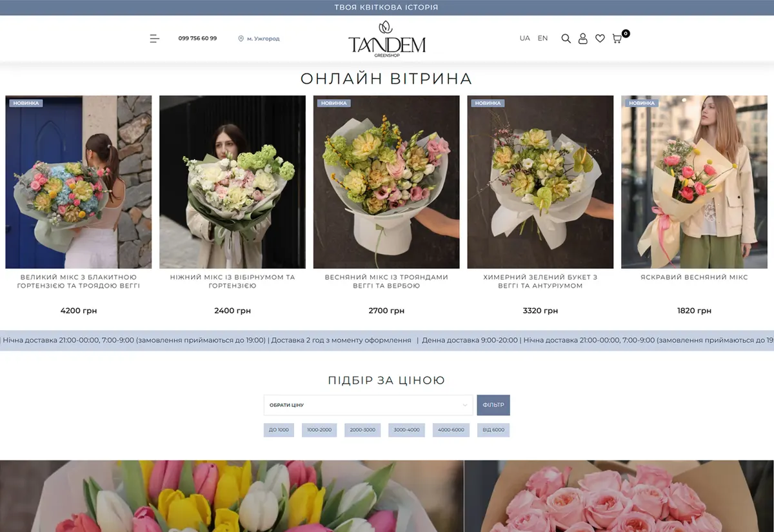
Task: Click the location pin icon
Action: 241,39
